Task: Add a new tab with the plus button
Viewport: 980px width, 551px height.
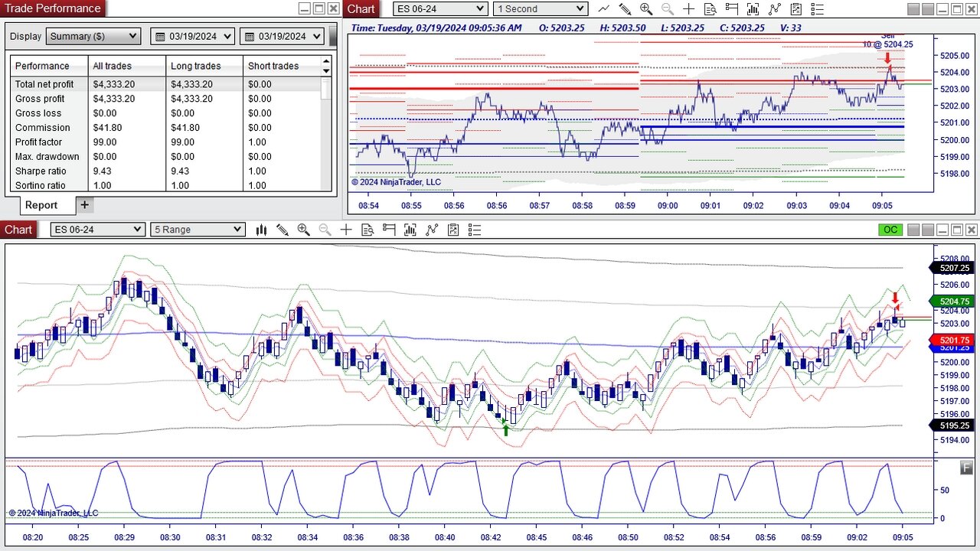Action: pos(85,204)
